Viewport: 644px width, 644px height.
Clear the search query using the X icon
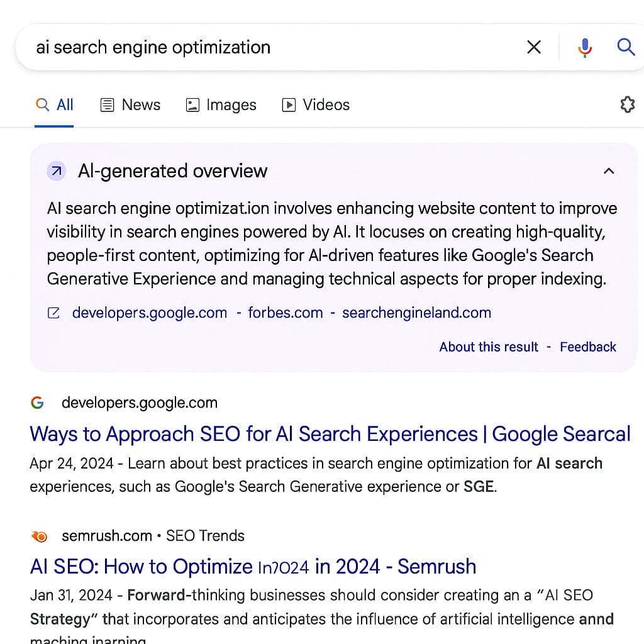pyautogui.click(x=534, y=47)
